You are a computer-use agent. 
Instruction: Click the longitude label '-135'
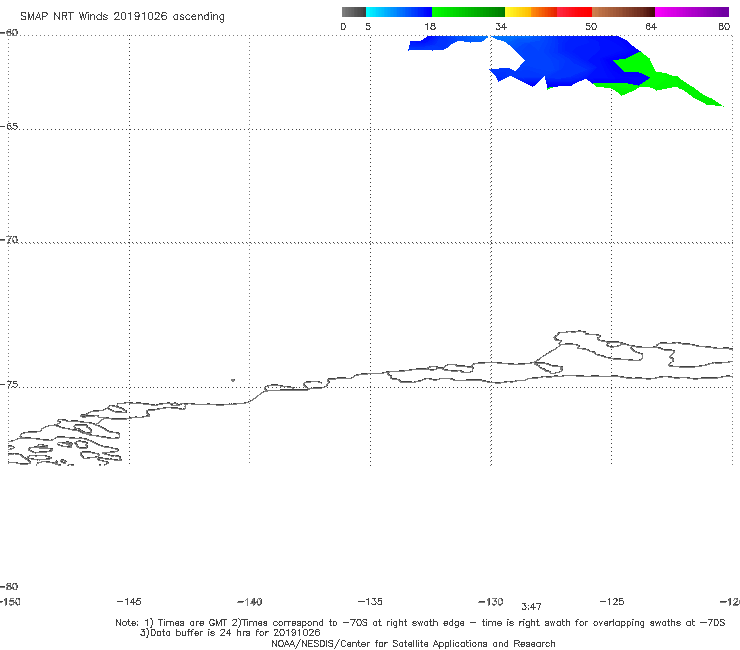(x=370, y=601)
